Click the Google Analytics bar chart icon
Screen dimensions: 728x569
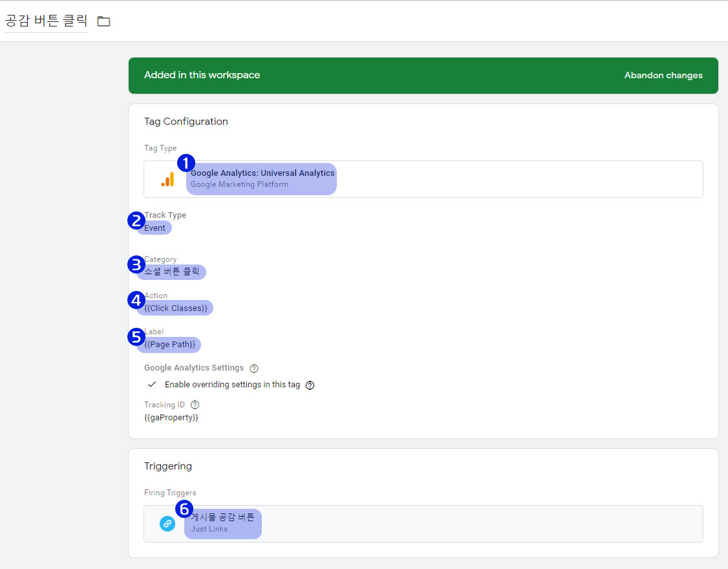(x=167, y=179)
